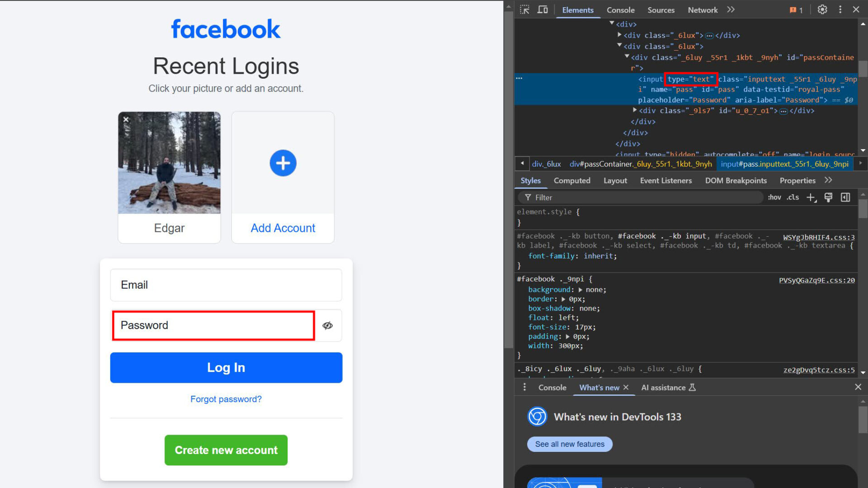Toggle the :hov element state button

pos(774,197)
